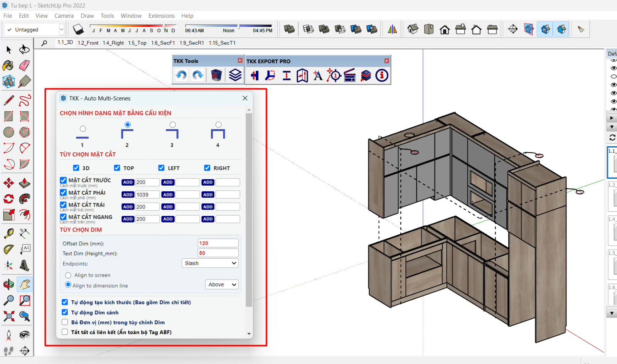Activate the Push/Pull tool
The width and height of the screenshot is (617, 364).
pyautogui.click(x=25, y=183)
